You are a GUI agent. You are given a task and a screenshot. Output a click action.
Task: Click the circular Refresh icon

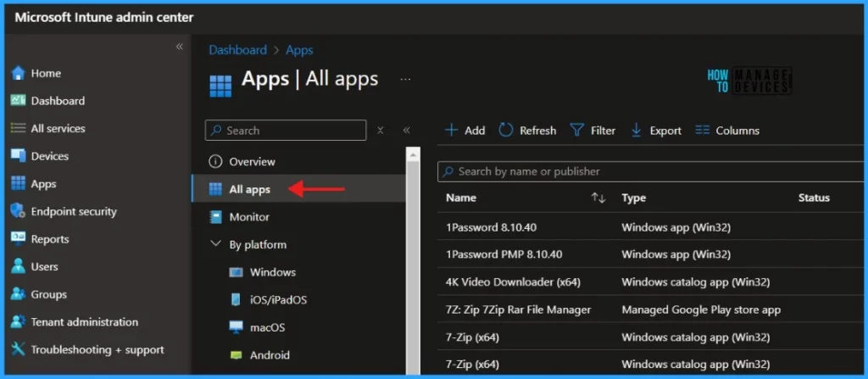pos(506,131)
